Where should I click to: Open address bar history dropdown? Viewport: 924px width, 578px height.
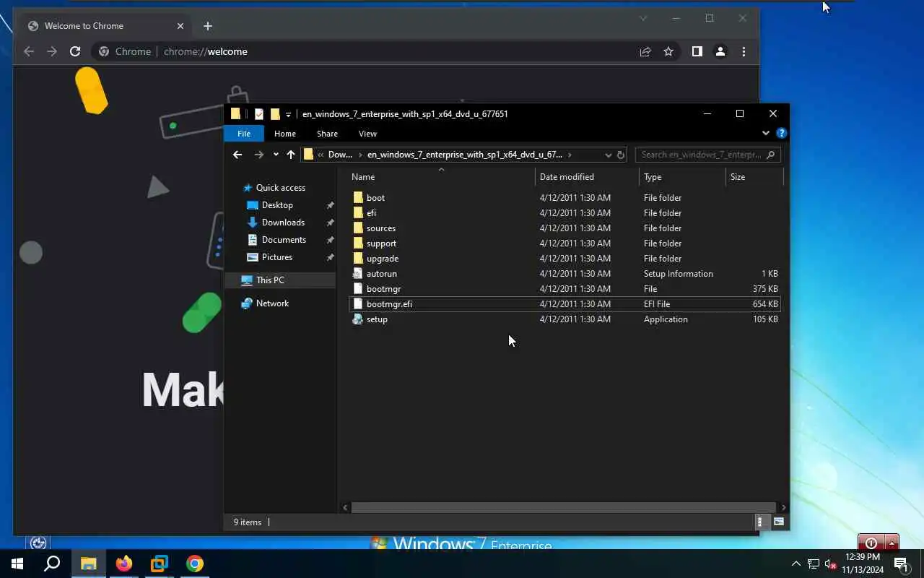pos(607,154)
